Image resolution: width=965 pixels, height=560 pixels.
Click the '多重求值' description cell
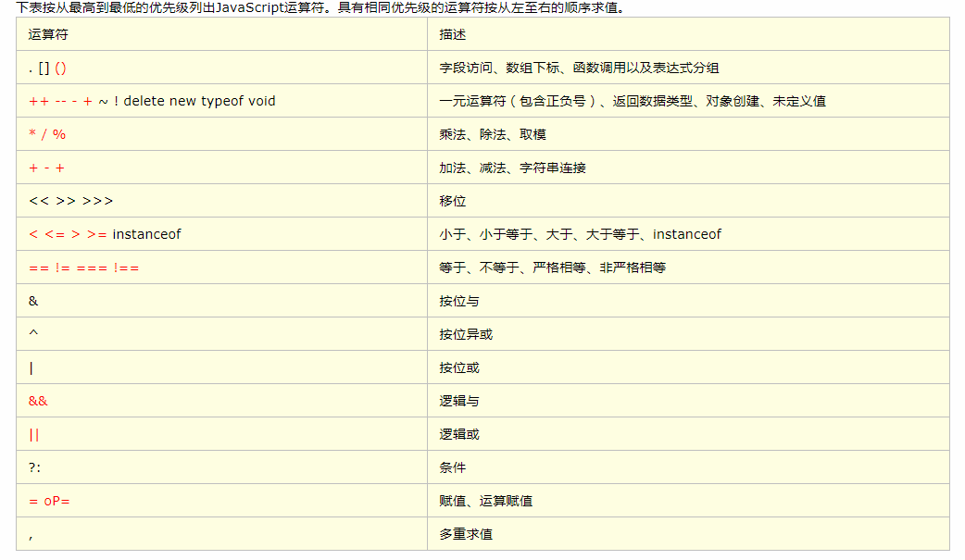tap(688, 533)
